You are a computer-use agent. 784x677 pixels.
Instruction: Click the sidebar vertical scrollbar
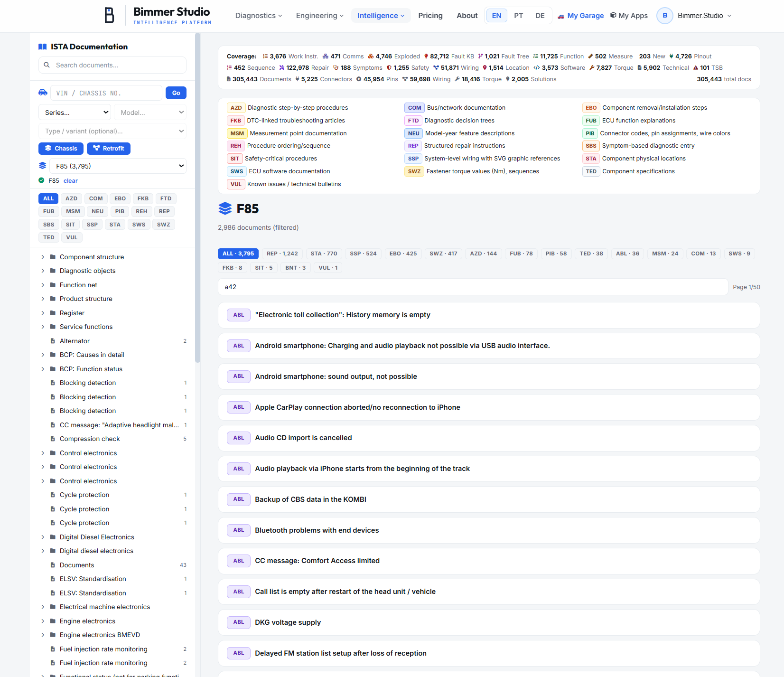point(197,197)
